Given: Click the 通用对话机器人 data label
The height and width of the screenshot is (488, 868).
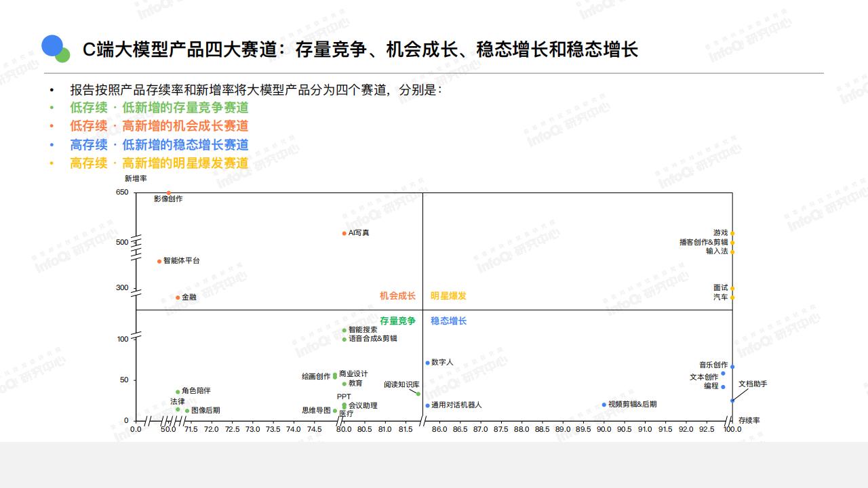Looking at the screenshot, I should pos(456,405).
